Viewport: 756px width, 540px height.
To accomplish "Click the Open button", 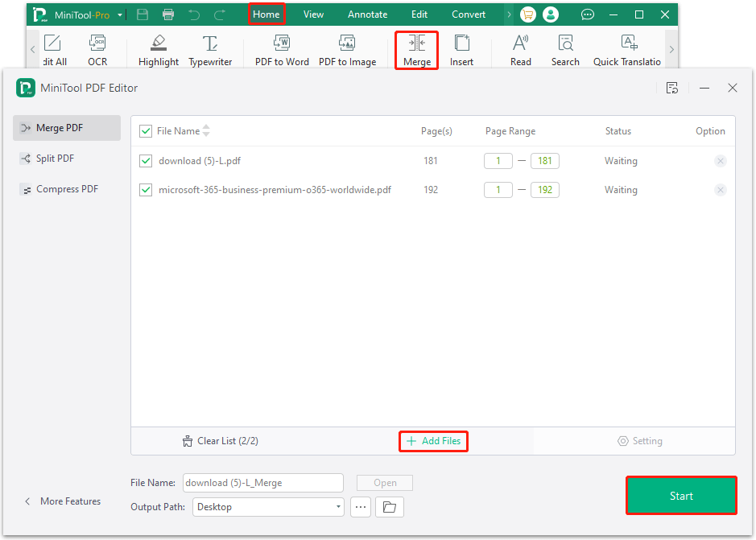I will (x=385, y=483).
